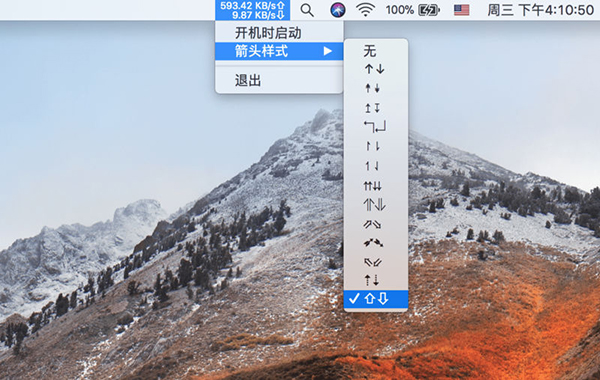Screen dimensions: 600x380
Task: Select the small bold-head arrow style
Action: (x=376, y=88)
